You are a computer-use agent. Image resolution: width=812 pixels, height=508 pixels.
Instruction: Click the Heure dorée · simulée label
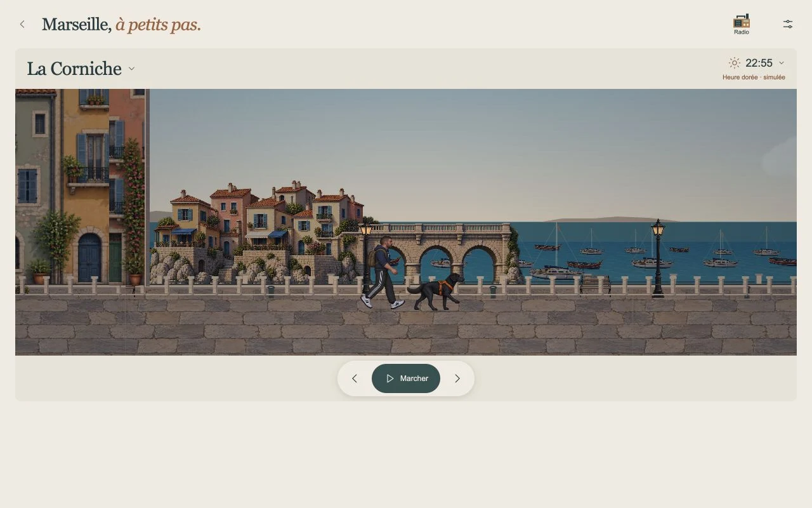click(x=754, y=77)
